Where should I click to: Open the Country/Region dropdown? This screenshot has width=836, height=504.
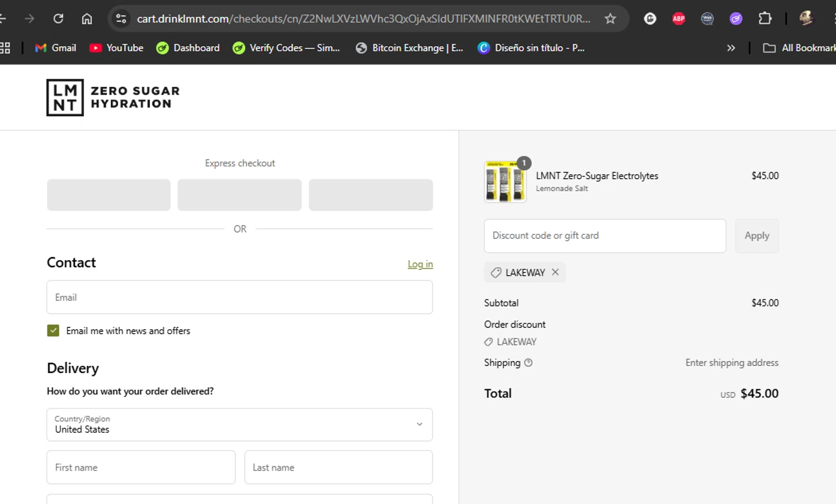[x=240, y=424]
